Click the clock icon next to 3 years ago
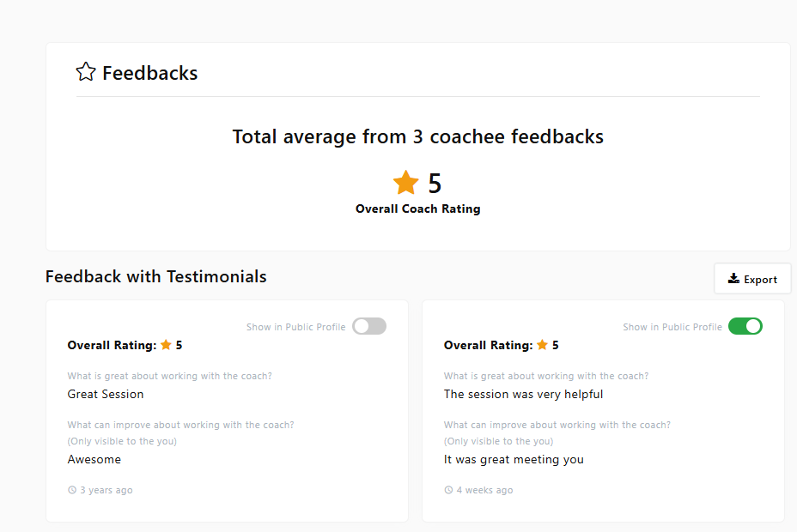 pyautogui.click(x=72, y=491)
